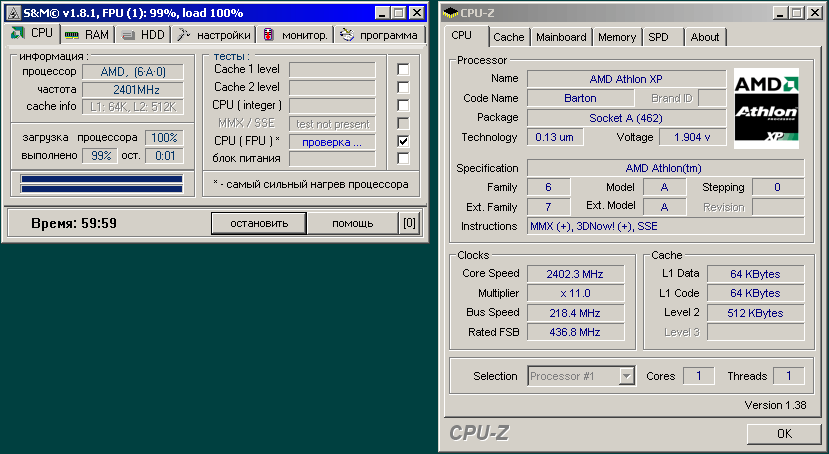Screen dimensions: 829x454
Task: Stop the test with остановить button
Action: tap(259, 224)
